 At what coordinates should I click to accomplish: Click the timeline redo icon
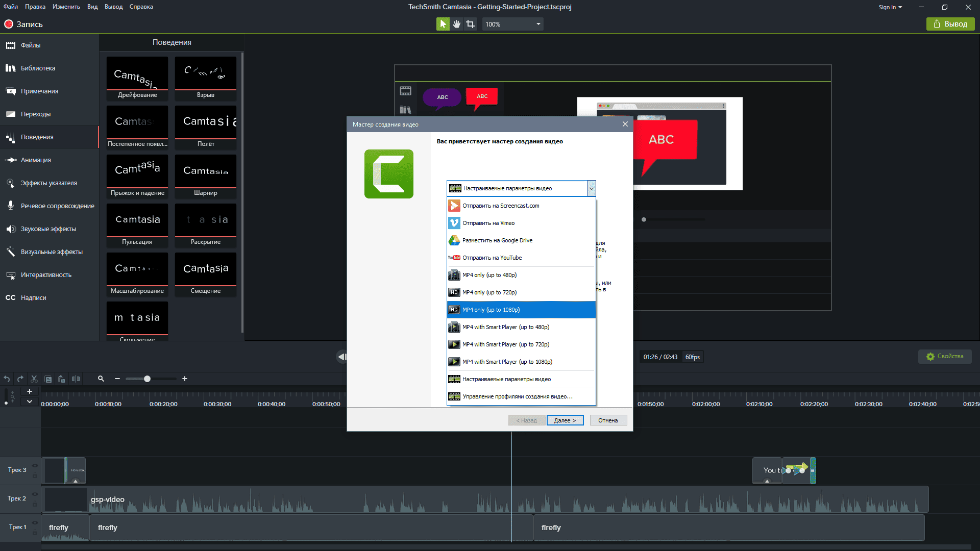pos(20,379)
